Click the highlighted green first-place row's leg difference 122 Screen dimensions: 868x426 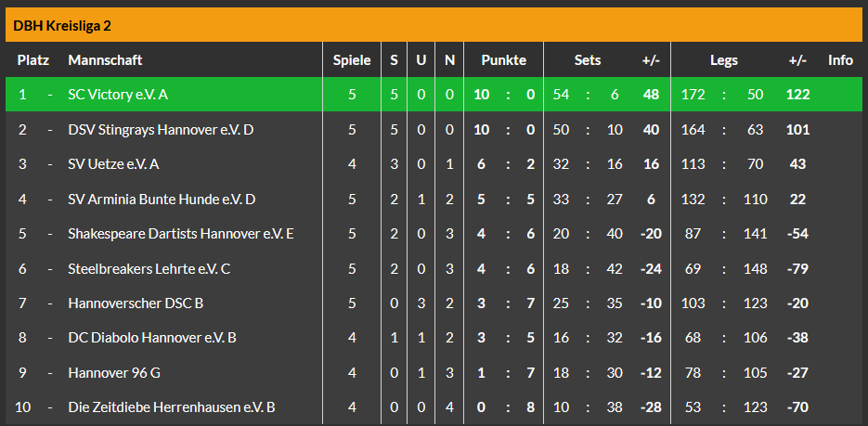[797, 95]
